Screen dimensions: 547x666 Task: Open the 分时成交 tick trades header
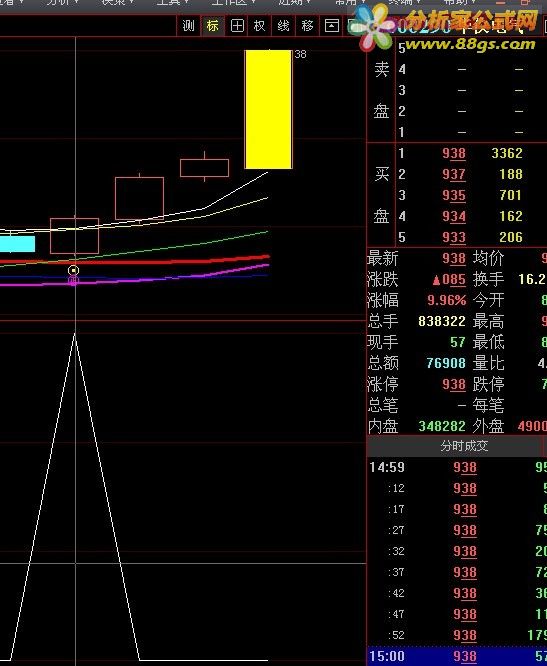(464, 446)
